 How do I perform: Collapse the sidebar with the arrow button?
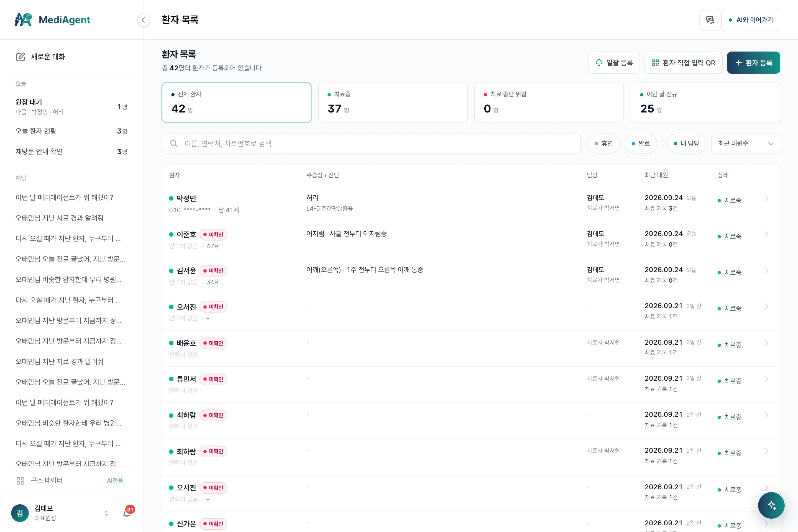(x=144, y=20)
